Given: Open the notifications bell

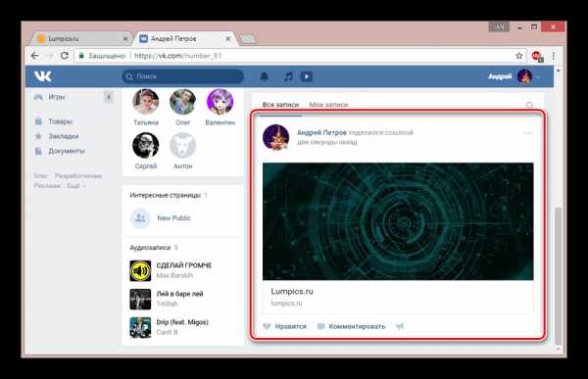Looking at the screenshot, I should [x=264, y=76].
